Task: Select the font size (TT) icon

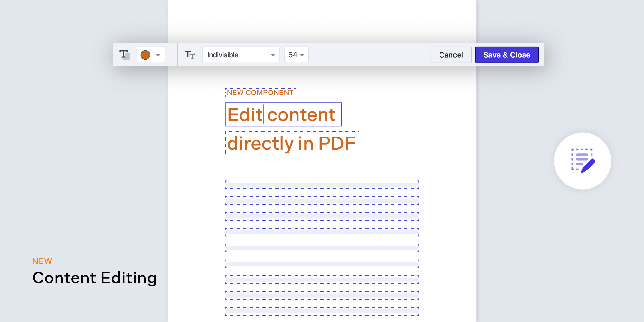Action: pyautogui.click(x=190, y=55)
